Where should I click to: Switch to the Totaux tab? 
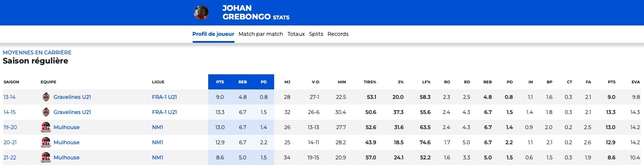[296, 34]
